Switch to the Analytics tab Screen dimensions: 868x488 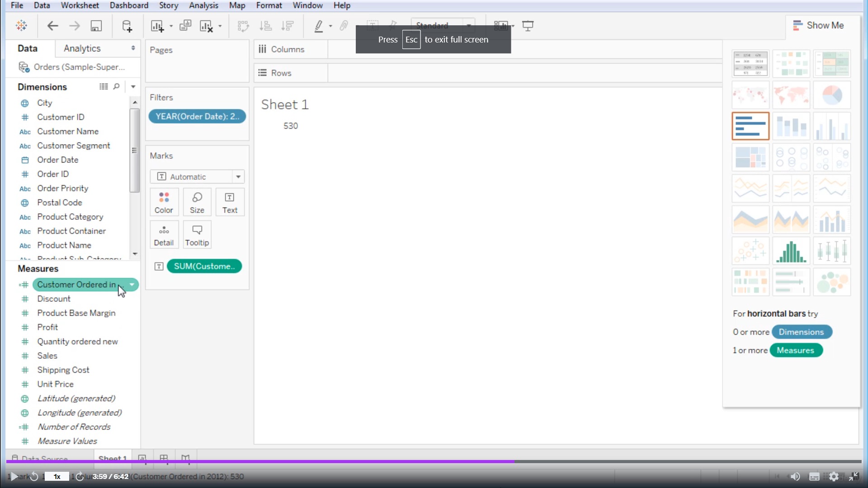[x=82, y=48]
